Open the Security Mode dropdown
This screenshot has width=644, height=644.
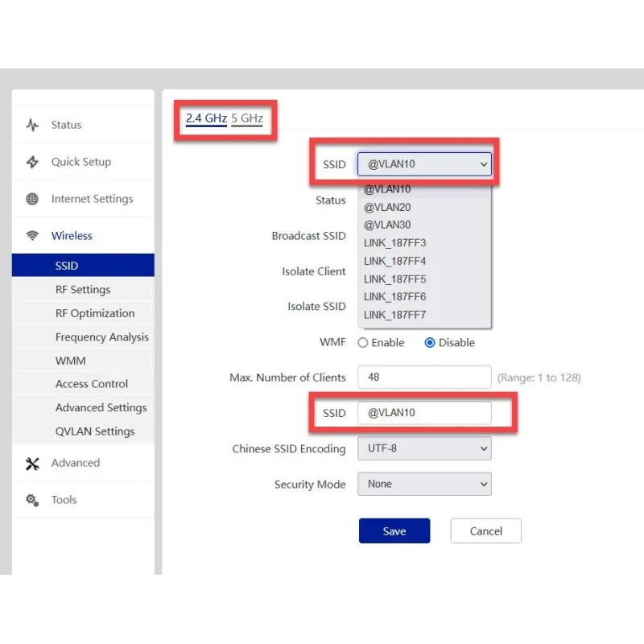coord(424,484)
